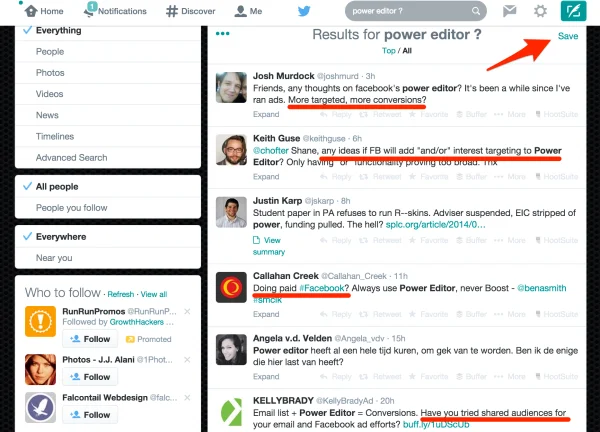Open the Notifications tab
This screenshot has width=600, height=432.
pyautogui.click(x=116, y=11)
